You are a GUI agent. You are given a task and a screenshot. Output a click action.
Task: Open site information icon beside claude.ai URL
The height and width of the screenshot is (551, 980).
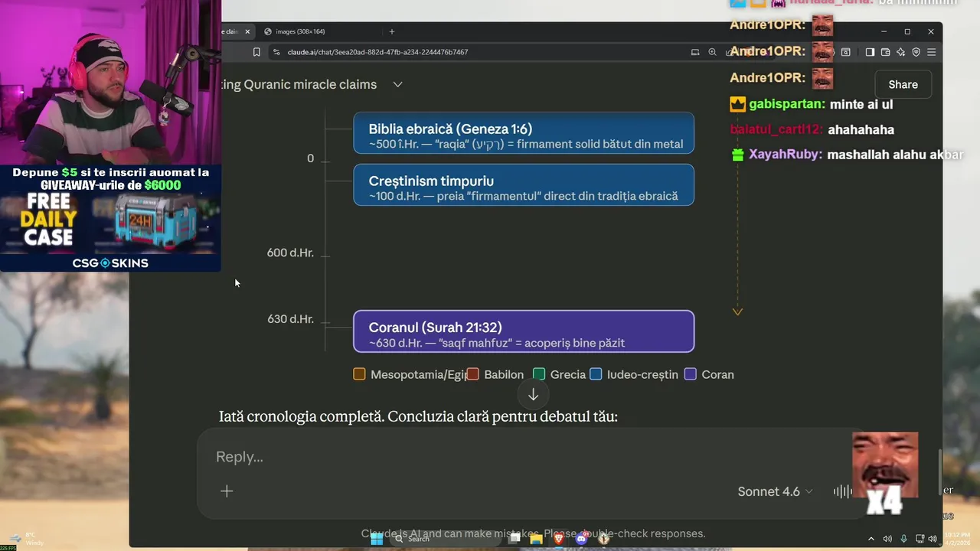pyautogui.click(x=276, y=52)
